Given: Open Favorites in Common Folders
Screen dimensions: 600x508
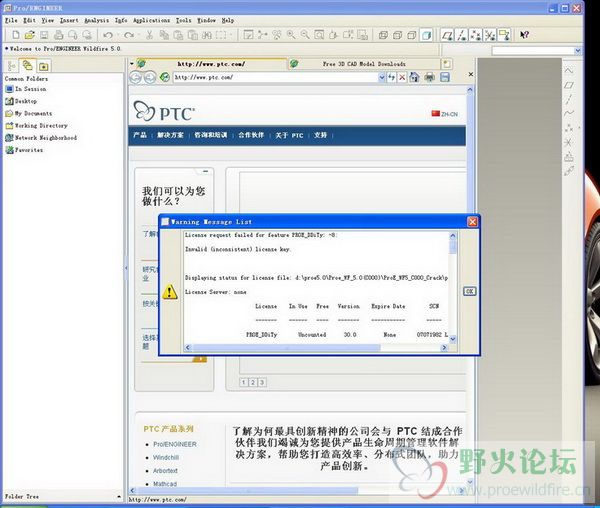Looking at the screenshot, I should [24, 150].
